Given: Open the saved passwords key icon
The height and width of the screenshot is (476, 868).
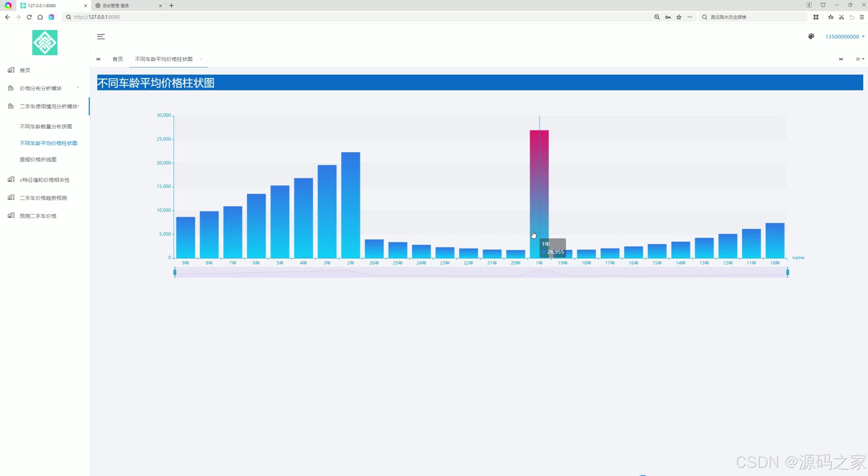Looking at the screenshot, I should point(668,17).
